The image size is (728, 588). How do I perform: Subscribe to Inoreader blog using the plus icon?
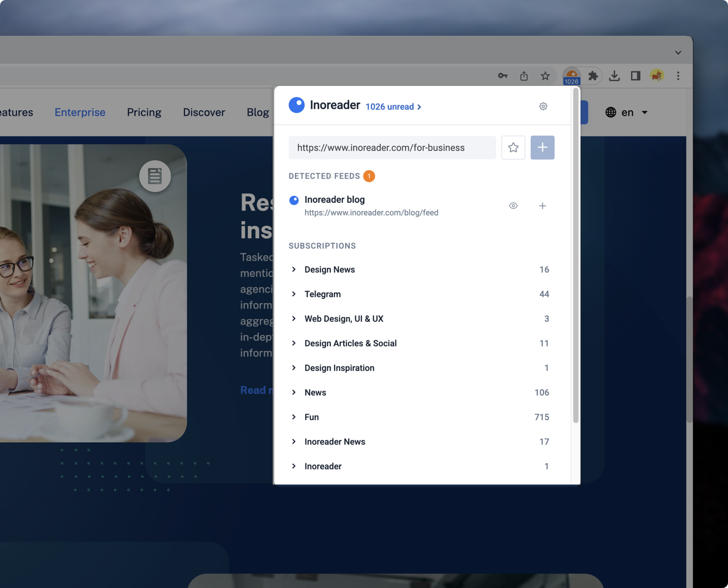542,206
